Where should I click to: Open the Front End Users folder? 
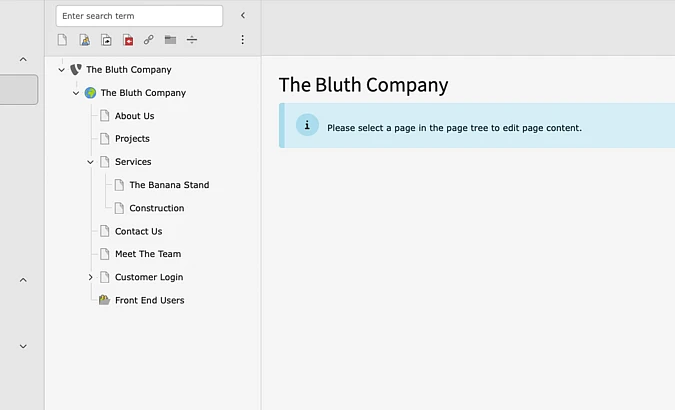click(149, 300)
